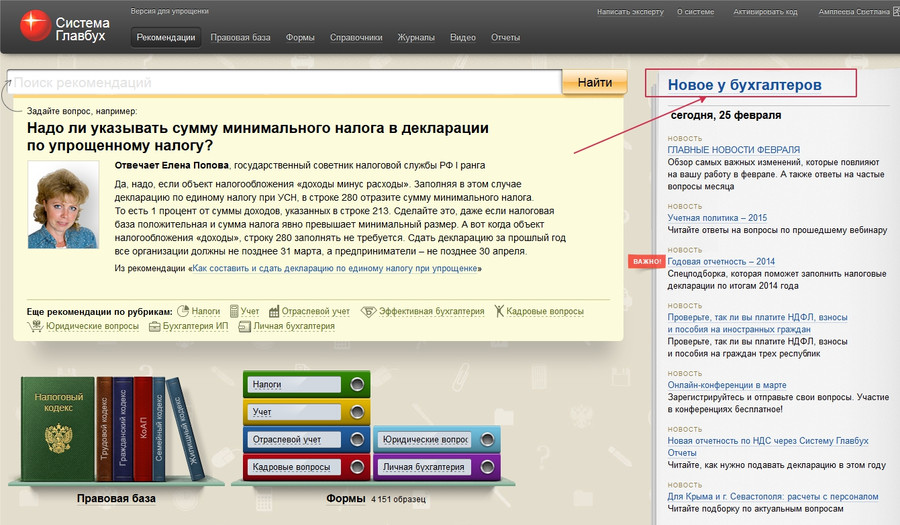Open the green Налоговый кодекс book
Screen dimensions: 900x525
point(58,429)
